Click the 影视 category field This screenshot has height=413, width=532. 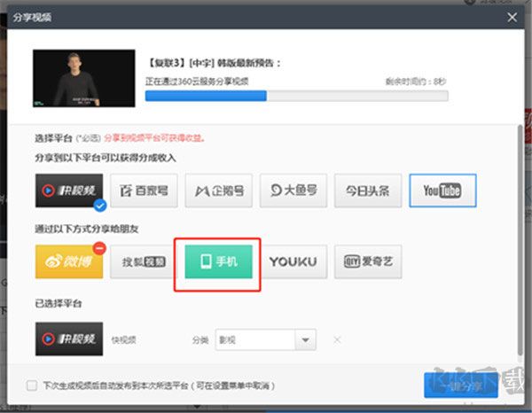tap(255, 339)
